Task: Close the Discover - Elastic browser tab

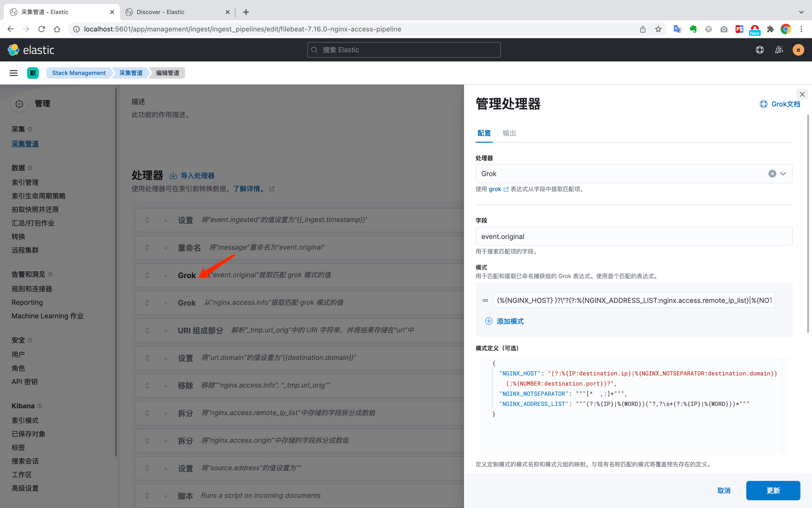Action: (227, 12)
